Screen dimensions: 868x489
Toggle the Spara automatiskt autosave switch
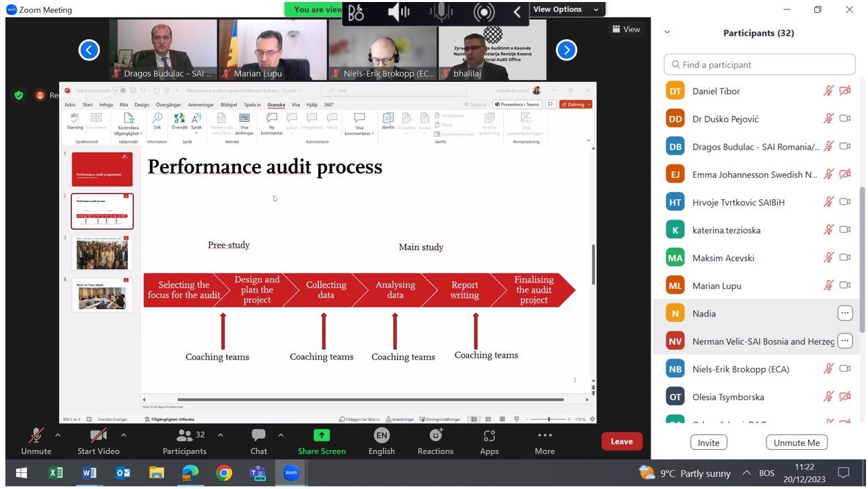click(118, 90)
